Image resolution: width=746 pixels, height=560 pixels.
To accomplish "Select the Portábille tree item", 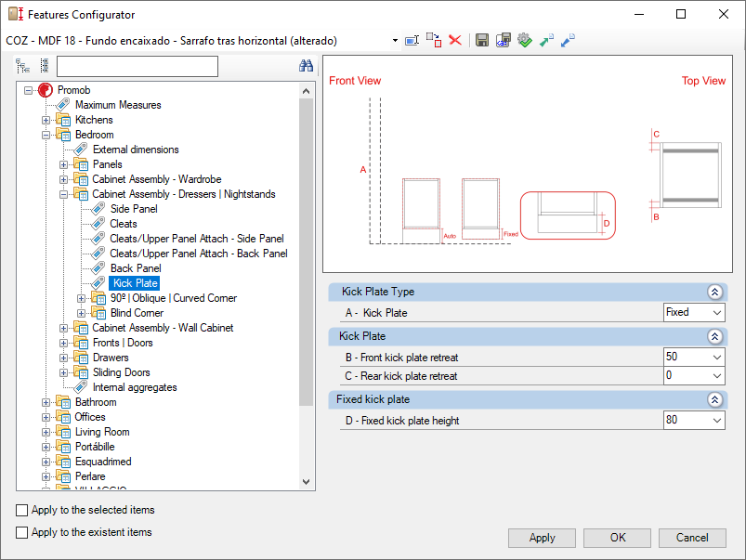I will click(x=95, y=447).
